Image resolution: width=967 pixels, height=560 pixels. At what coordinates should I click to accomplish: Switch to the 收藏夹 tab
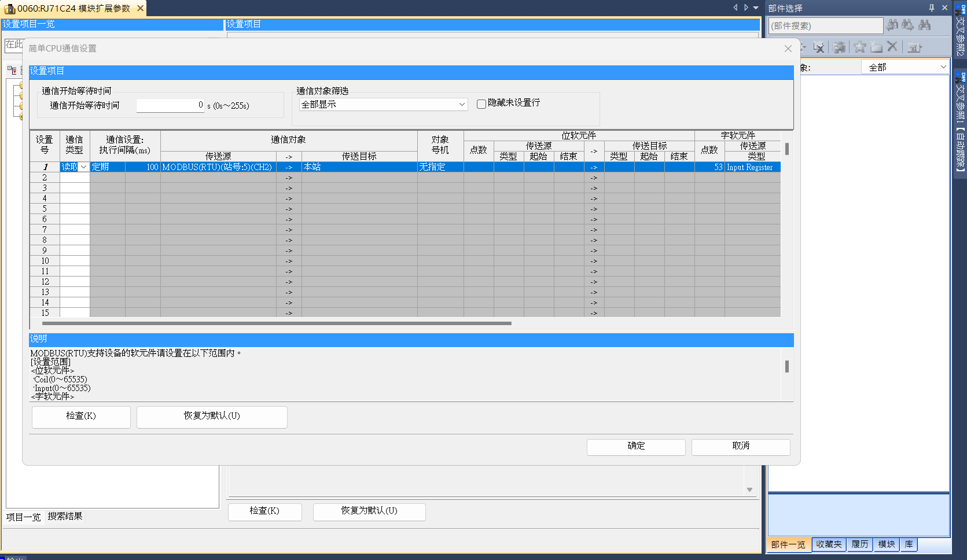[829, 544]
